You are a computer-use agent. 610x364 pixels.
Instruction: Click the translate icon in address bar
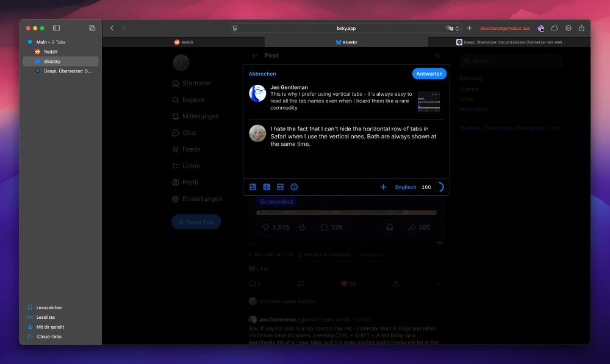click(x=450, y=28)
